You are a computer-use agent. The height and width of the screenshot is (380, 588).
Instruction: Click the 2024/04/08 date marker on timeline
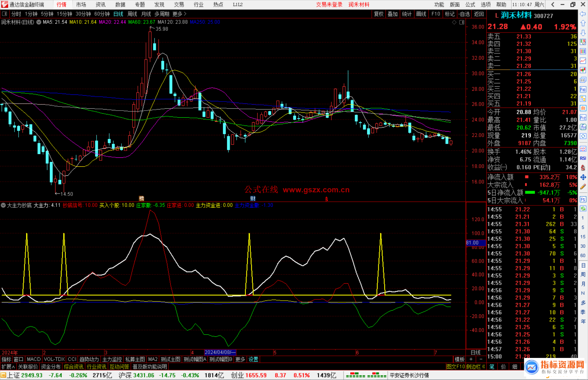220,352
